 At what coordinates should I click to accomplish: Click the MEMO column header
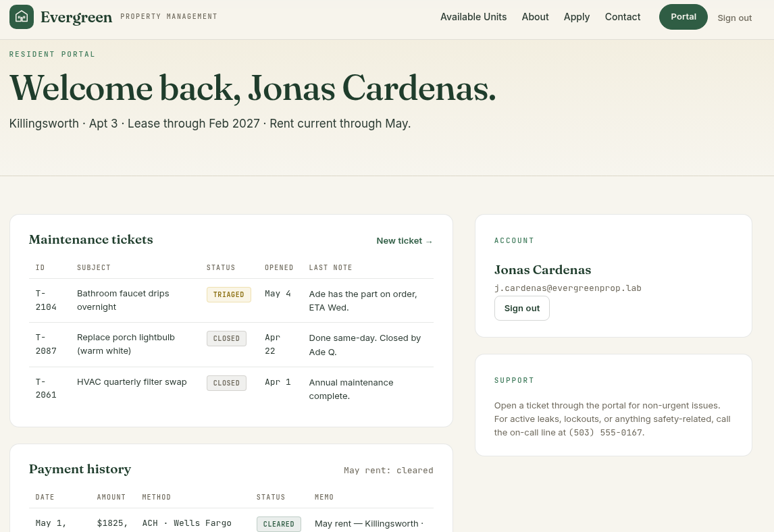pyautogui.click(x=324, y=497)
